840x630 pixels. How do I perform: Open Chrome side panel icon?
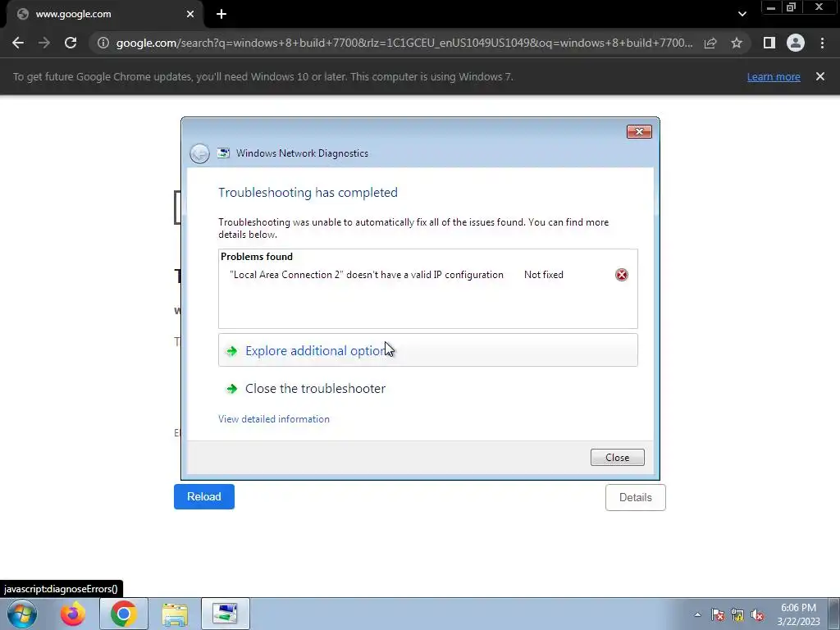(769, 43)
